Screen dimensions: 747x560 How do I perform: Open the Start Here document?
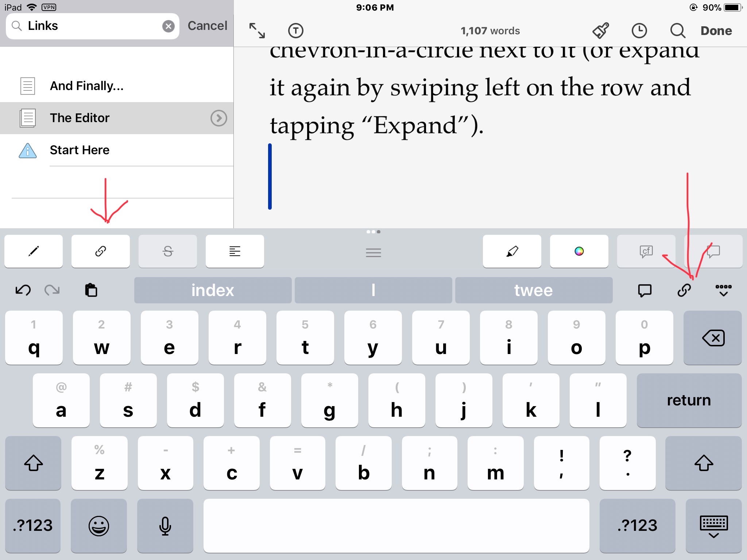point(80,150)
